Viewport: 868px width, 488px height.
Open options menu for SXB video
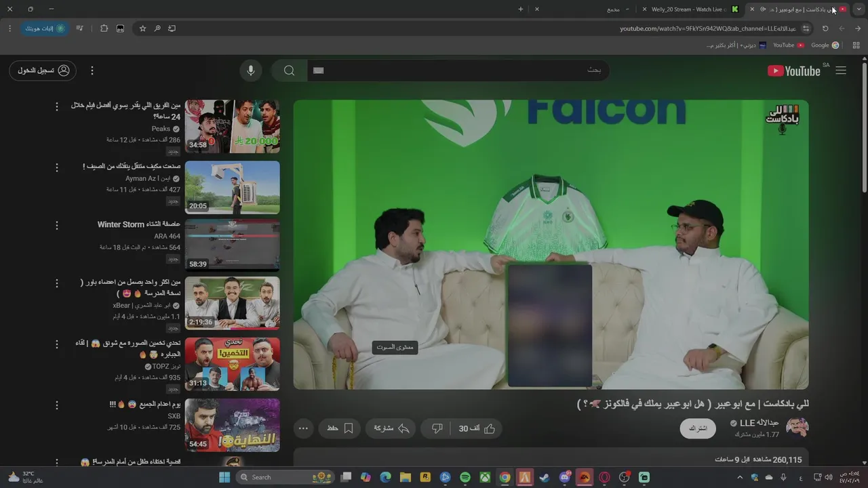(57, 405)
